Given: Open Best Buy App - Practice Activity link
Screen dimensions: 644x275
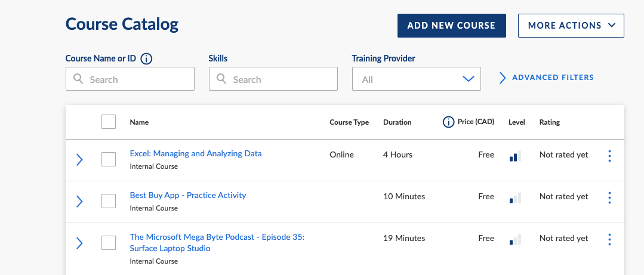Looking at the screenshot, I should (187, 196).
